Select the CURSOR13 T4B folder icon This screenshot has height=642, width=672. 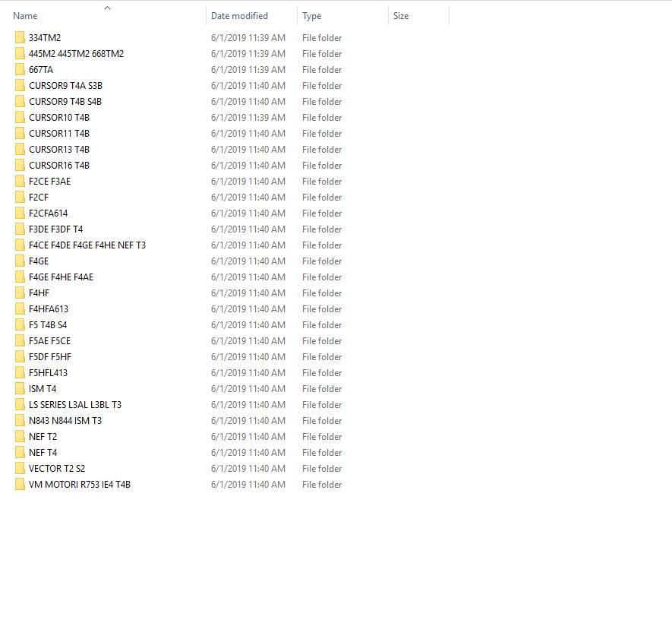pos(20,149)
